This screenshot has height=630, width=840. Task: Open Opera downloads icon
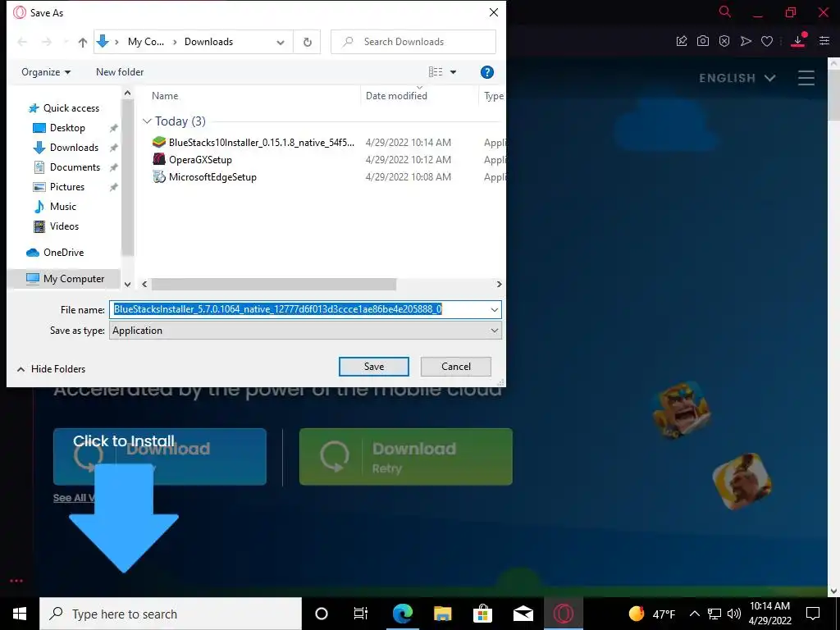[798, 40]
